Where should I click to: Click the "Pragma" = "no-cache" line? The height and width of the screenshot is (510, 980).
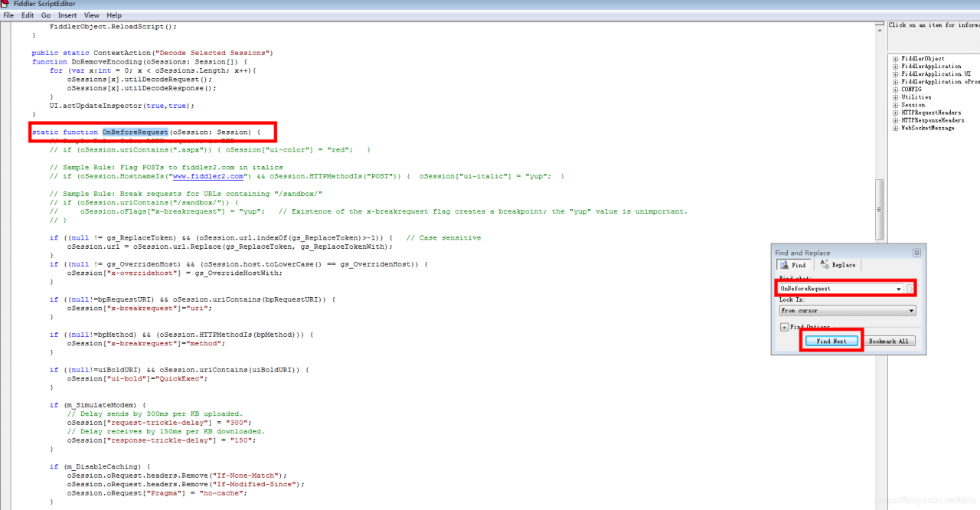pos(157,493)
